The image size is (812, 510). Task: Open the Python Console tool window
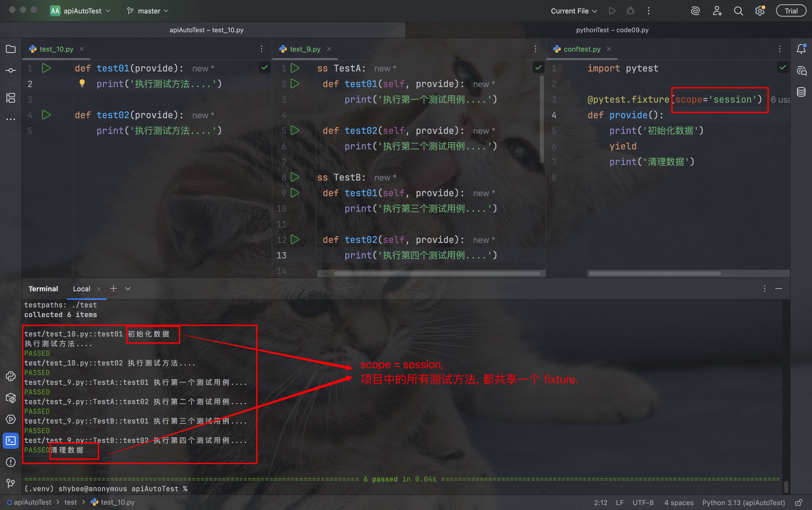coord(11,376)
